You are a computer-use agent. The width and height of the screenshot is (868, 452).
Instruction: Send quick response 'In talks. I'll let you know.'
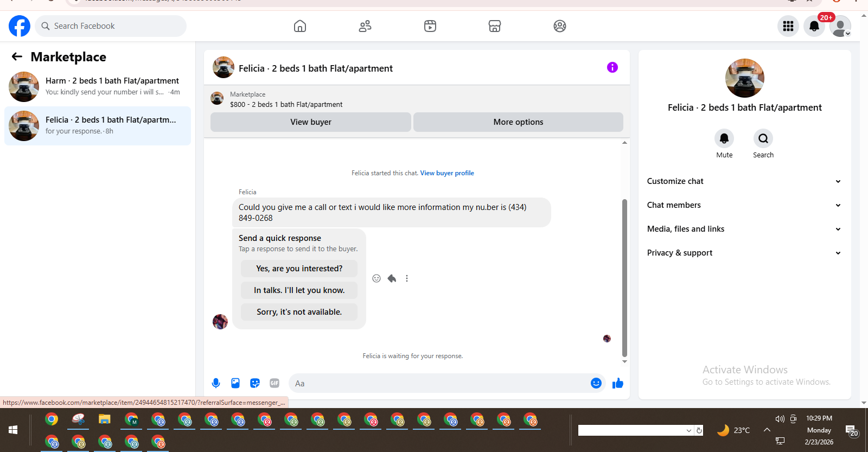click(299, 290)
